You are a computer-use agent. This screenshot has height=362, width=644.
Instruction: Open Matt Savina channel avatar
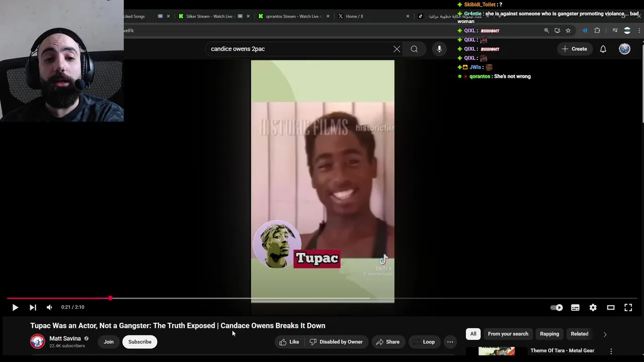point(37,341)
